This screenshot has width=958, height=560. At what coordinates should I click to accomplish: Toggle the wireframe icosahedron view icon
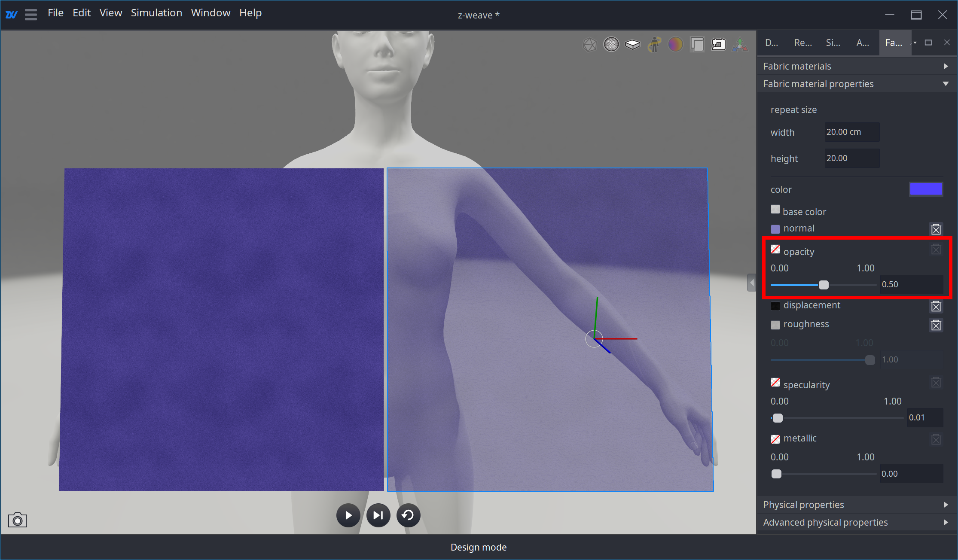[x=589, y=44]
